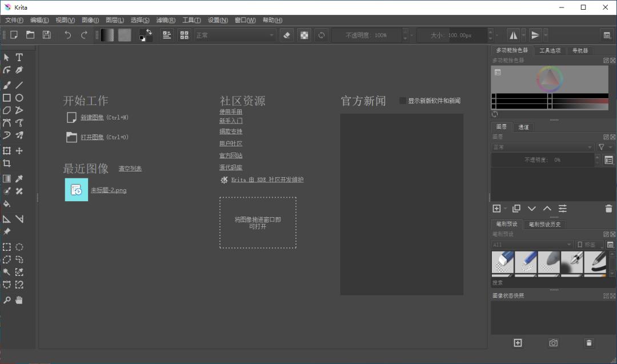Enable the 显示新版软件和新闻 checkbox
This screenshot has width=617, height=364.
(403, 101)
